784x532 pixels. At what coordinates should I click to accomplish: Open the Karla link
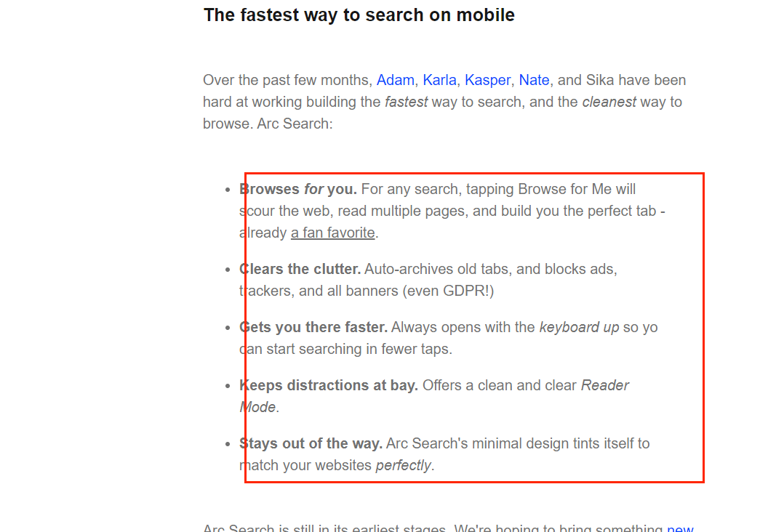[439, 81]
